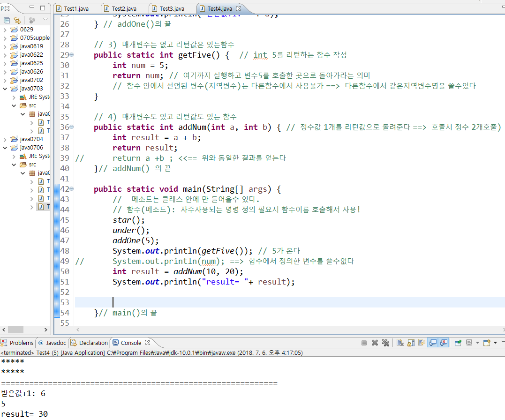Image resolution: width=505 pixels, height=420 pixels.
Task: Click JRE System Library icon under java0706
Action: [23, 156]
